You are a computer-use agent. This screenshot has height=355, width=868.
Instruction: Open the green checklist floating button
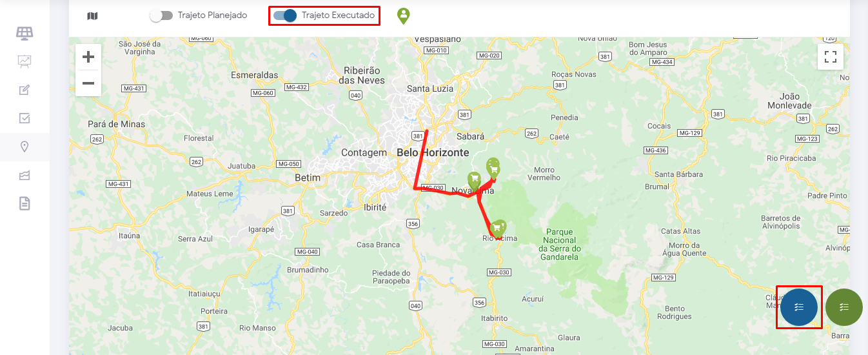pyautogui.click(x=844, y=307)
